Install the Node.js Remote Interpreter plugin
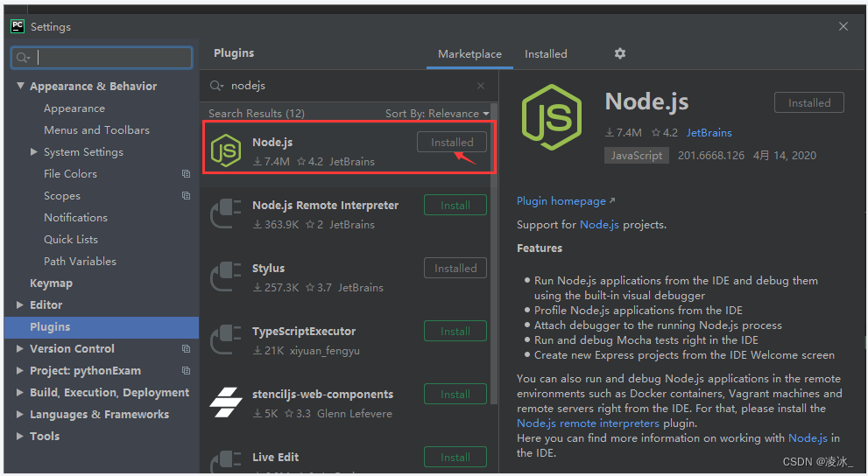Viewport: 868px width, 476px height. coord(455,205)
